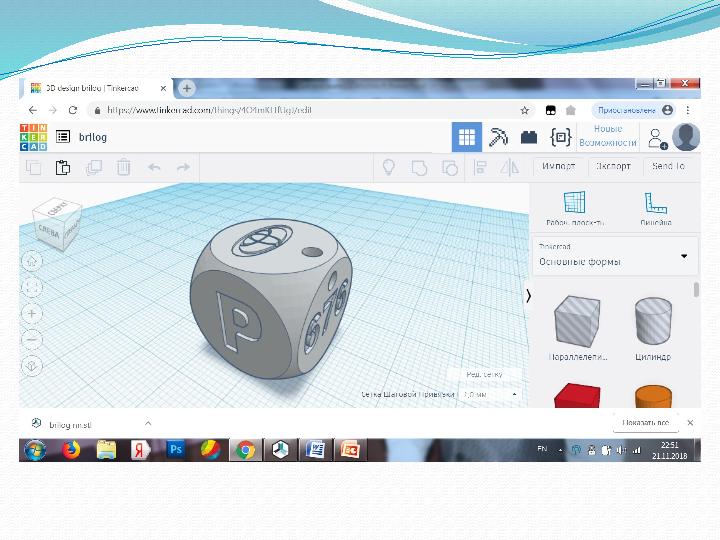Click the Group shapes icon
This screenshot has height=540, width=720.
[419, 168]
